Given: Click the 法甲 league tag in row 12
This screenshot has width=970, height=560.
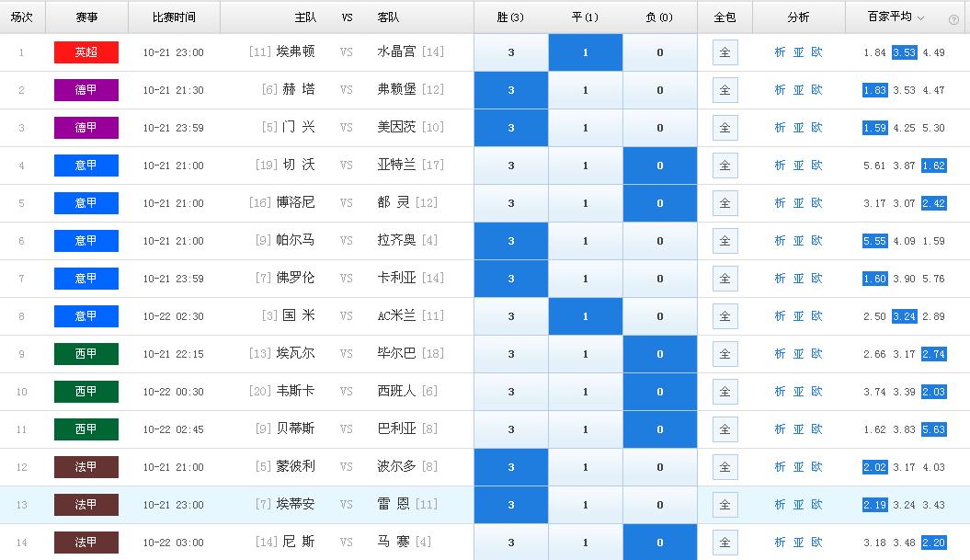Looking at the screenshot, I should pyautogui.click(x=86, y=467).
